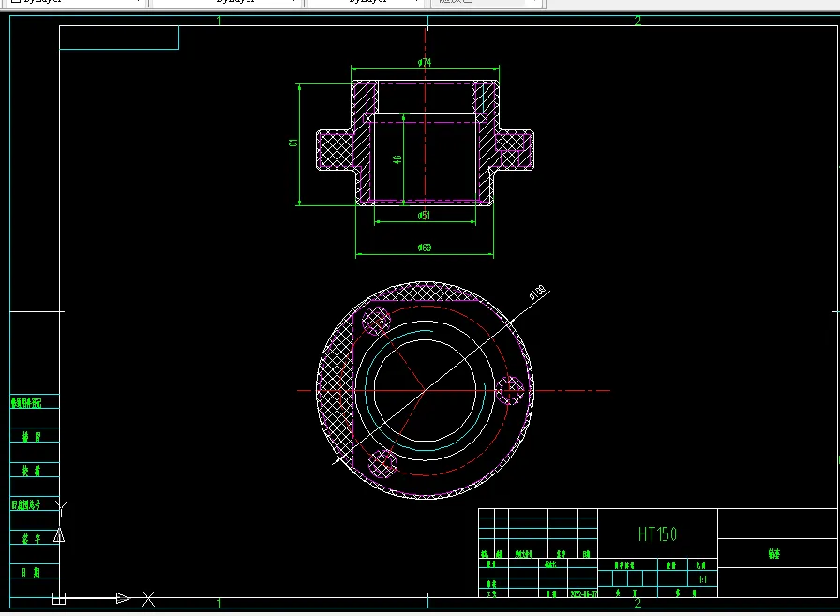The height and width of the screenshot is (616, 840).
Task: Select the 2022 date cell in title block
Action: (x=583, y=593)
